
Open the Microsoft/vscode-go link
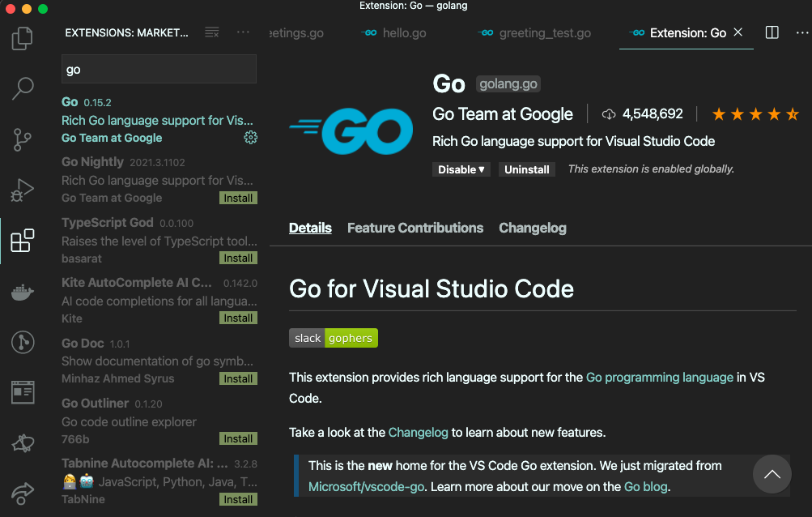[x=366, y=487]
